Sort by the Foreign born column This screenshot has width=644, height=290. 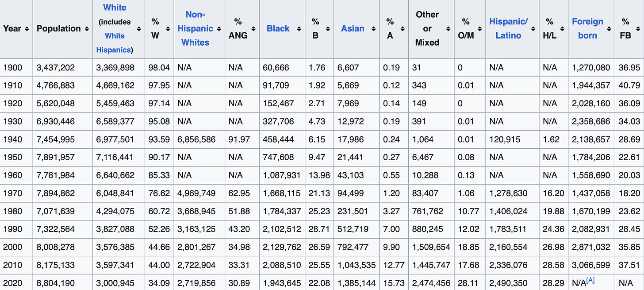click(609, 28)
